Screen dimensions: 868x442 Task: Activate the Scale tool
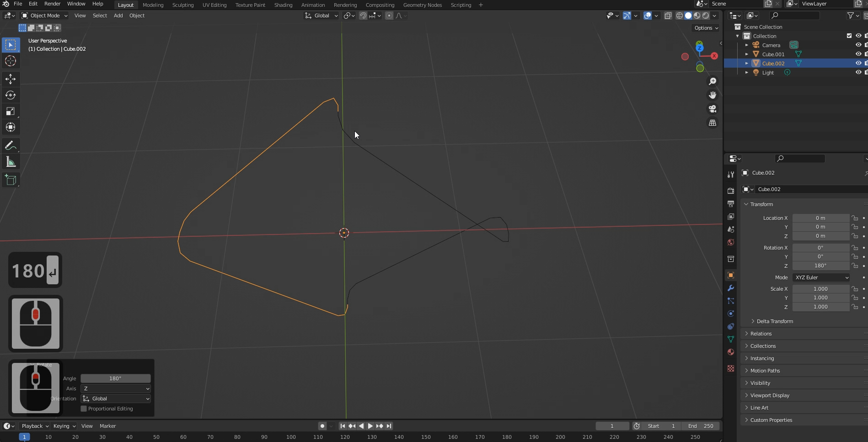(11, 112)
